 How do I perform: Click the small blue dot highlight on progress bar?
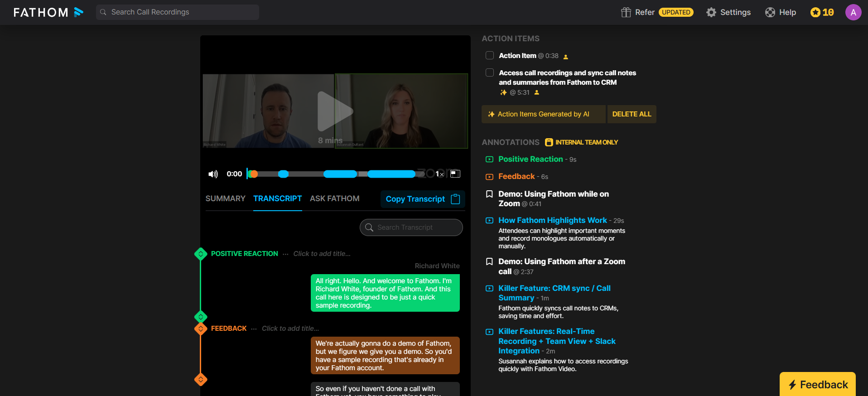pyautogui.click(x=283, y=174)
